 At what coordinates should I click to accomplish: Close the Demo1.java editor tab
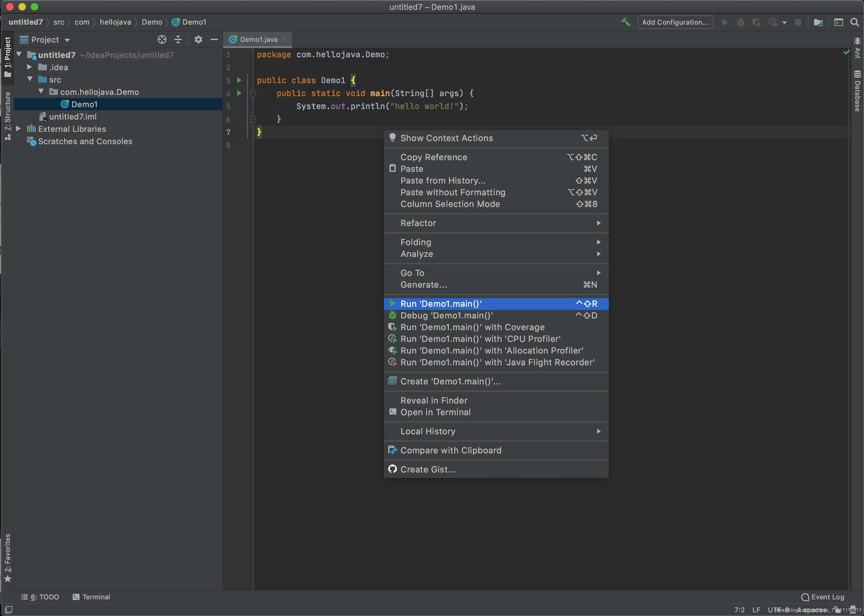285,39
